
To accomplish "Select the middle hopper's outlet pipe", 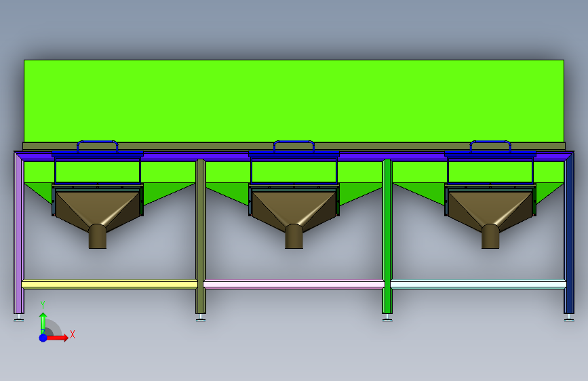I will pos(294,237).
